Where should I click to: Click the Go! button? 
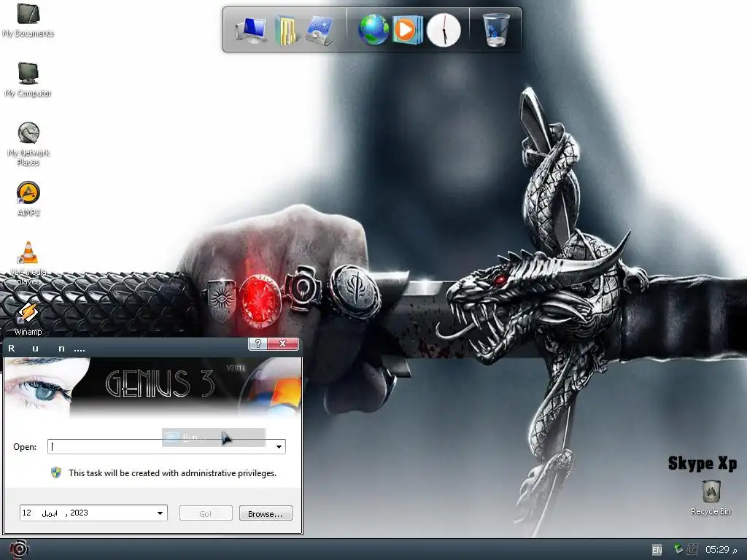point(206,513)
